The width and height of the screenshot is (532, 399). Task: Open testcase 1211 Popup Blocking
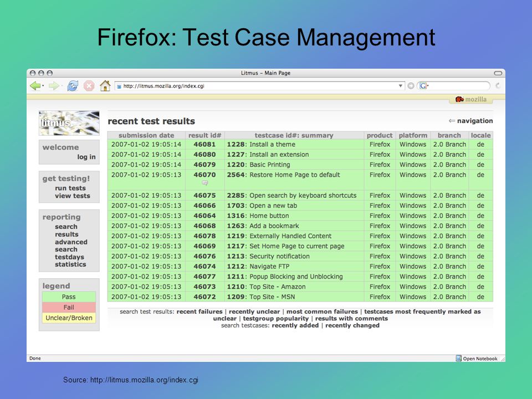(x=285, y=277)
